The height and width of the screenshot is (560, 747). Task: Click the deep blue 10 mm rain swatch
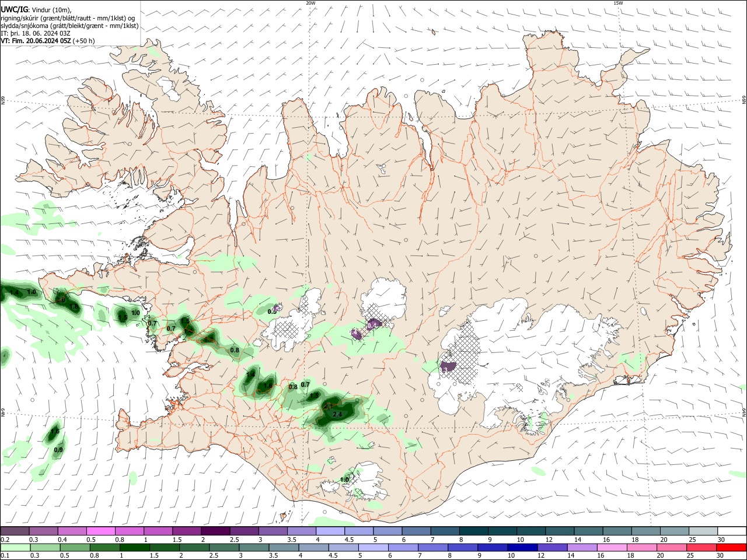(522, 548)
